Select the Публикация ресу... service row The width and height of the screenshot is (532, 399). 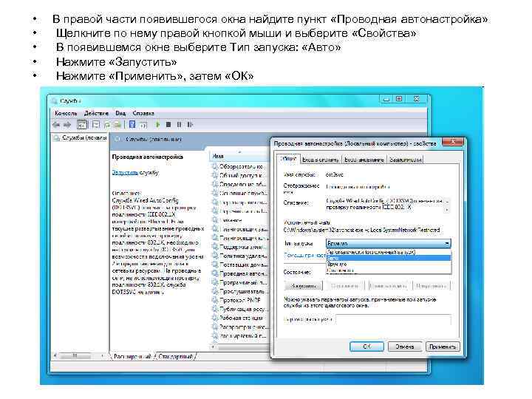[x=240, y=309]
